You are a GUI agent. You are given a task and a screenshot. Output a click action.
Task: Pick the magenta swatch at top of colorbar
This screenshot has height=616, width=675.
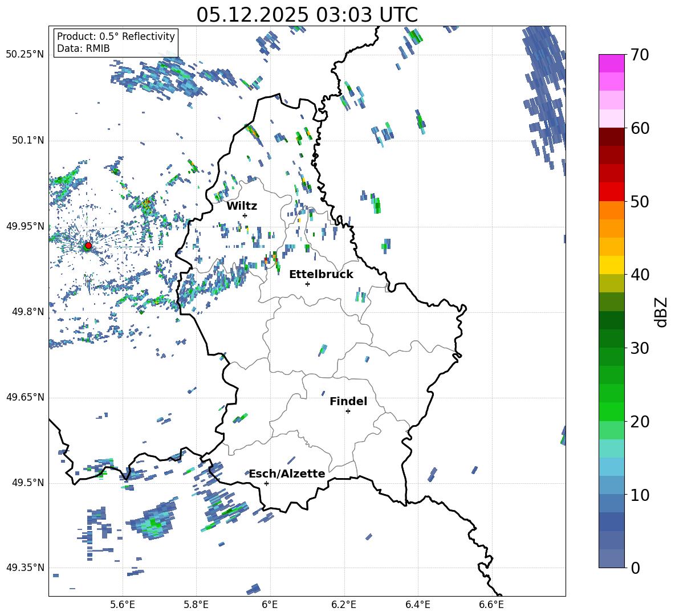click(612, 63)
